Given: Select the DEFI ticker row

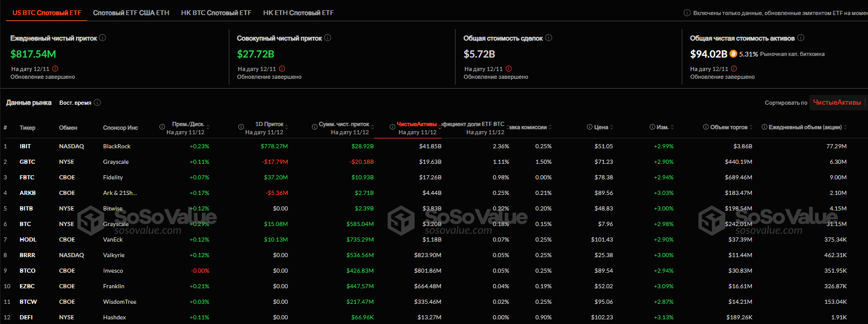Looking at the screenshot, I should click(434, 317).
